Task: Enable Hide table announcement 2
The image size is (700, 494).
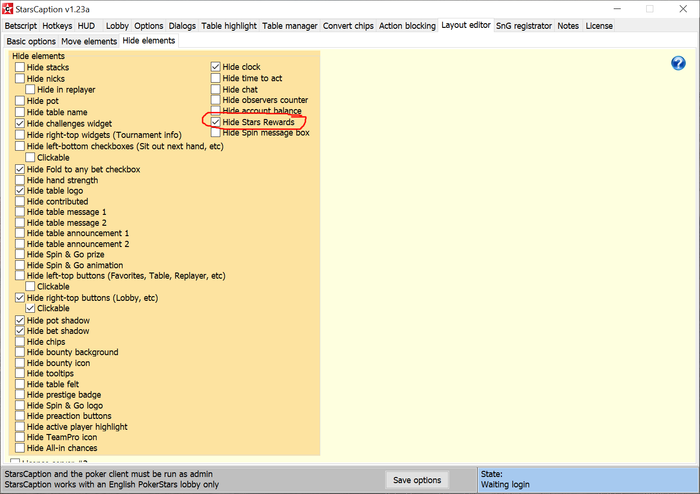Action: point(20,244)
